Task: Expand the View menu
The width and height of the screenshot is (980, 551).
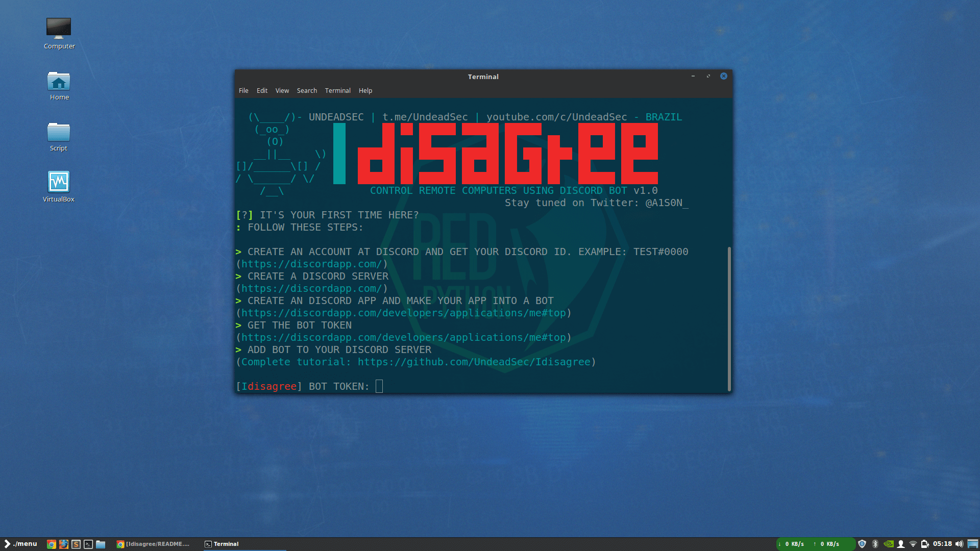Action: pos(282,90)
